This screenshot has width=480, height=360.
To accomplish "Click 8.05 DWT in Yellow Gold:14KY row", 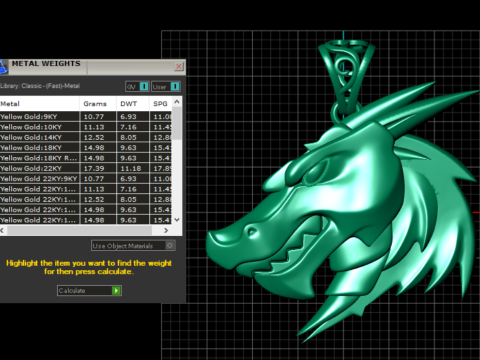I will pos(128,138).
